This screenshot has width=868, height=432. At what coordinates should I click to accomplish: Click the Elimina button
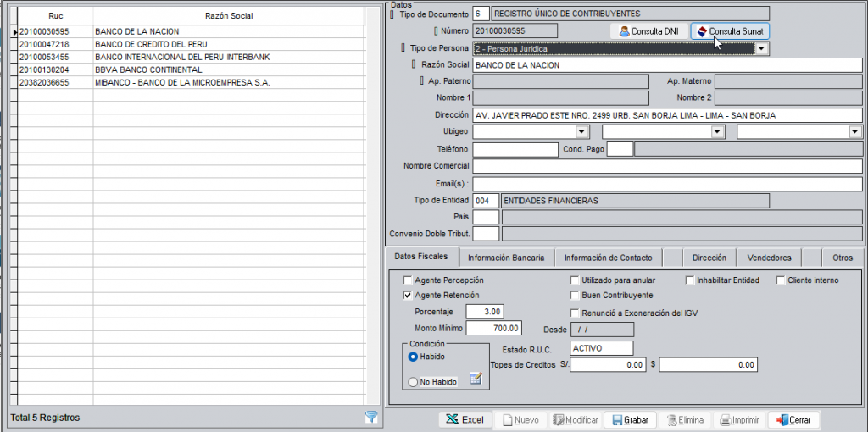[684, 420]
